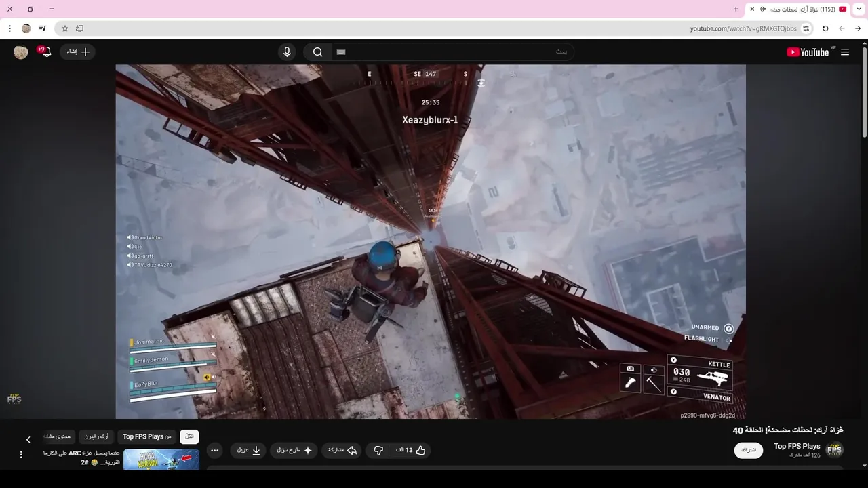
Task: Close the YouTube browser tab
Action: coord(752,9)
